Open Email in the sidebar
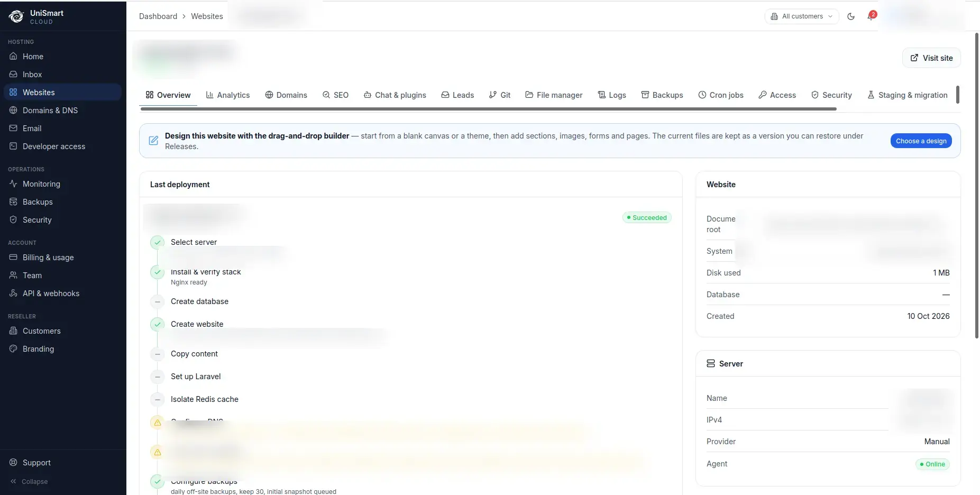This screenshot has height=495, width=980. pyautogui.click(x=63, y=129)
